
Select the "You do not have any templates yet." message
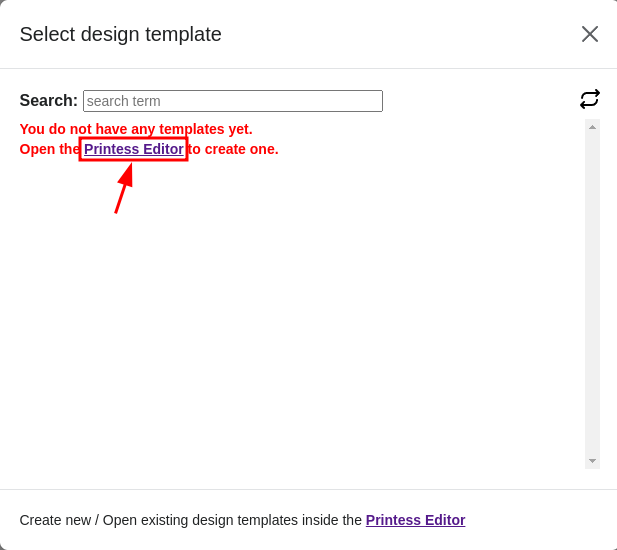pos(136,129)
